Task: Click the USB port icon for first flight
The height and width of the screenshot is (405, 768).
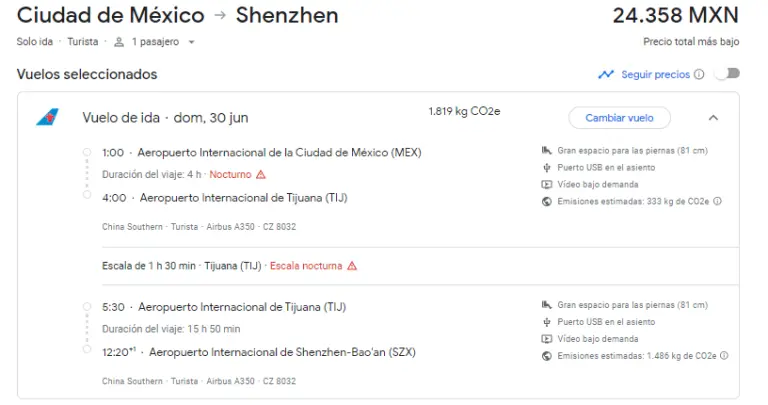Action: [547, 167]
